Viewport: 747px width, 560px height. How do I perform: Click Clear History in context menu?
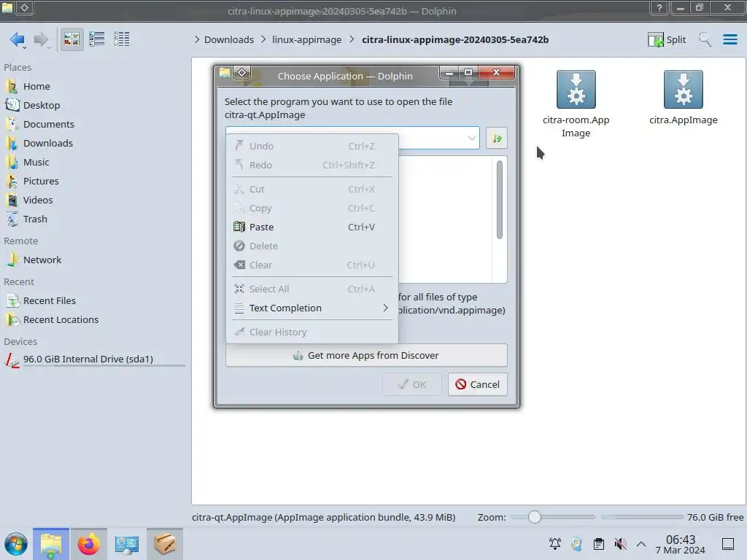pos(312,332)
